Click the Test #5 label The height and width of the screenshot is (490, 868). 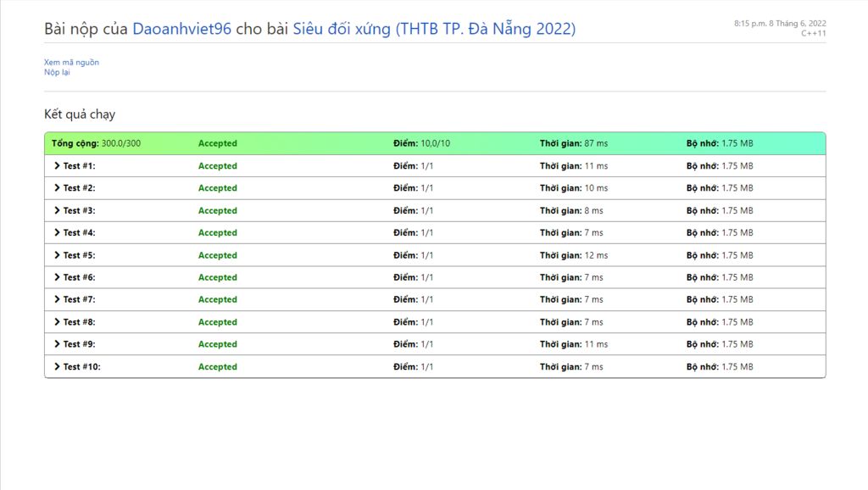[x=79, y=255]
